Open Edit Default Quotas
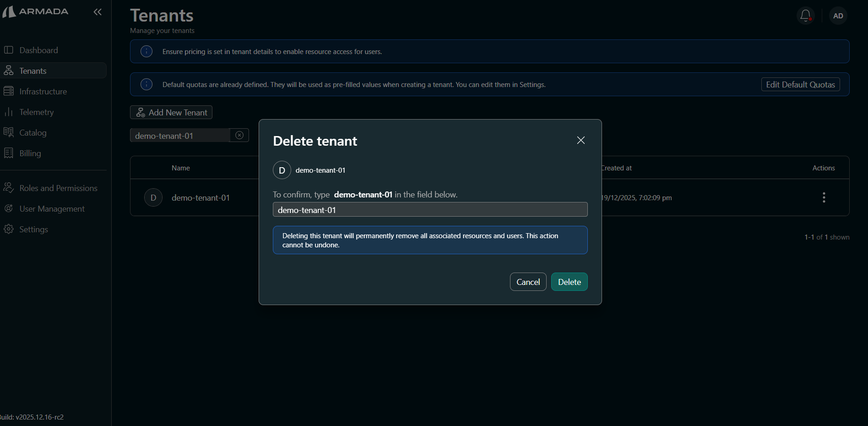868x426 pixels. (800, 84)
